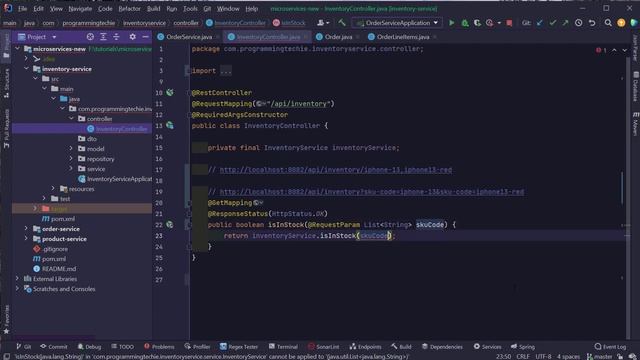Update project from Git
Viewport: 640px width, 360px height.
(x=540, y=23)
